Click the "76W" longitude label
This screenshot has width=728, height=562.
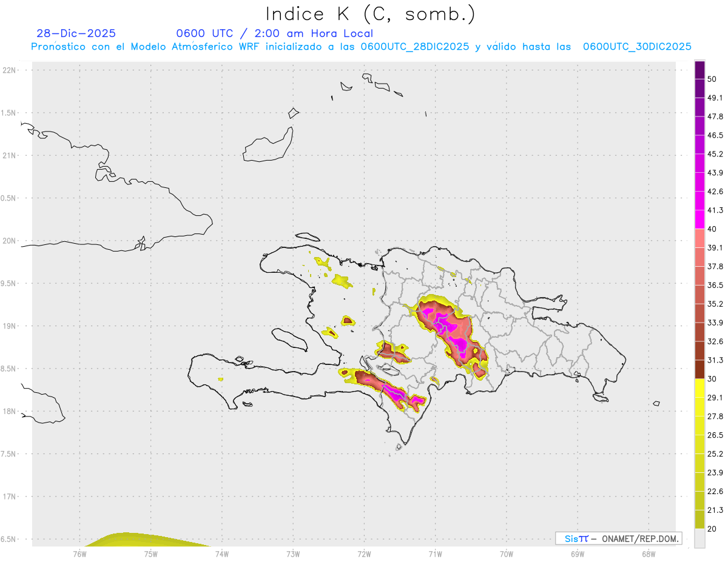[x=80, y=554]
